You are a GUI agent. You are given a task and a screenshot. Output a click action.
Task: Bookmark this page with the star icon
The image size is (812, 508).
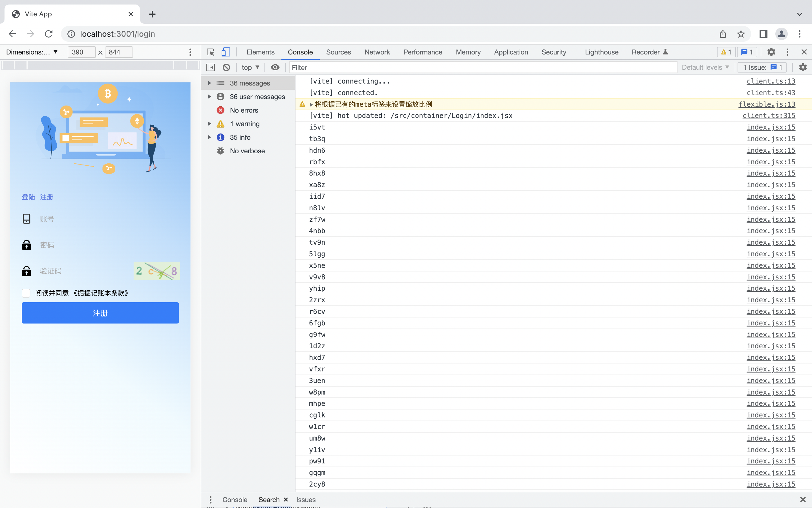(741, 34)
